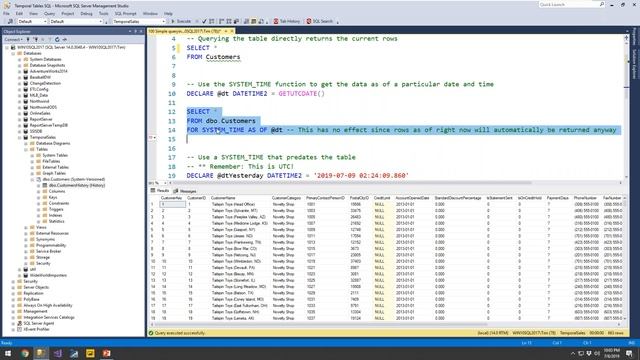
Task: Switch to the Messages tab
Action: (x=185, y=191)
